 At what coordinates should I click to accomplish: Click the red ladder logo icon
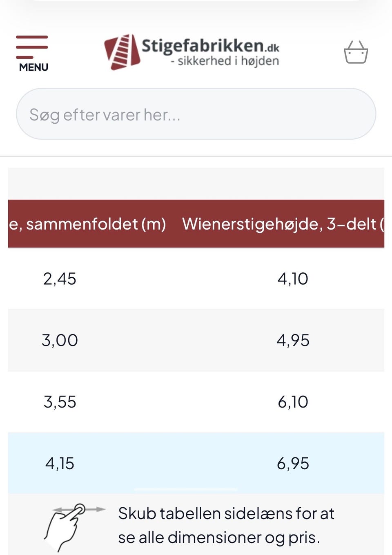pyautogui.click(x=122, y=52)
